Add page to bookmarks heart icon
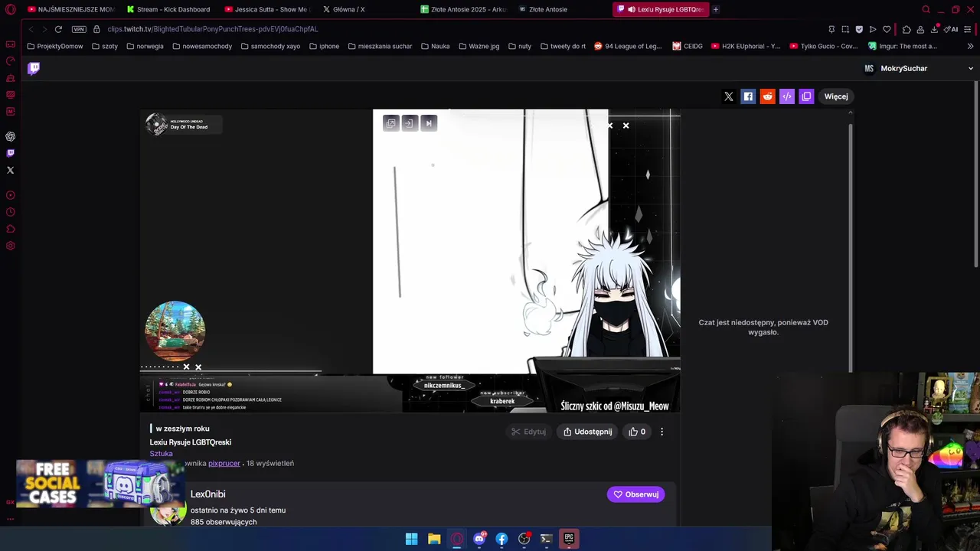 887,29
